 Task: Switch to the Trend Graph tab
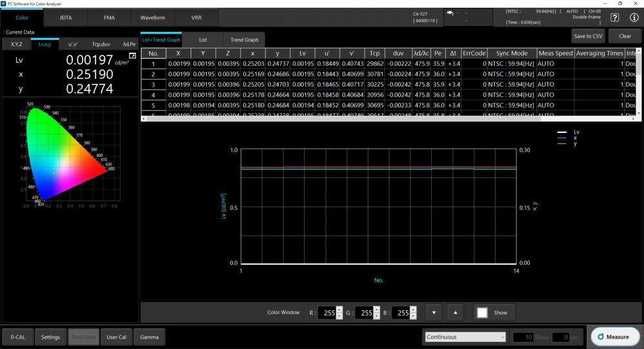pyautogui.click(x=244, y=40)
